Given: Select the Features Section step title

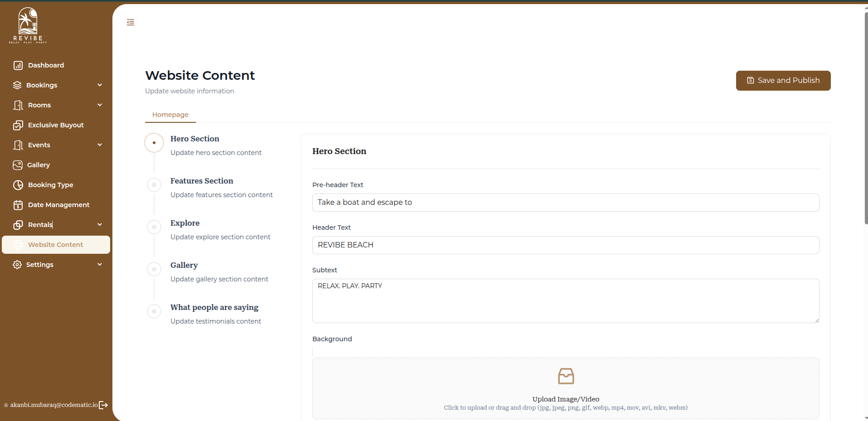Looking at the screenshot, I should [202, 181].
